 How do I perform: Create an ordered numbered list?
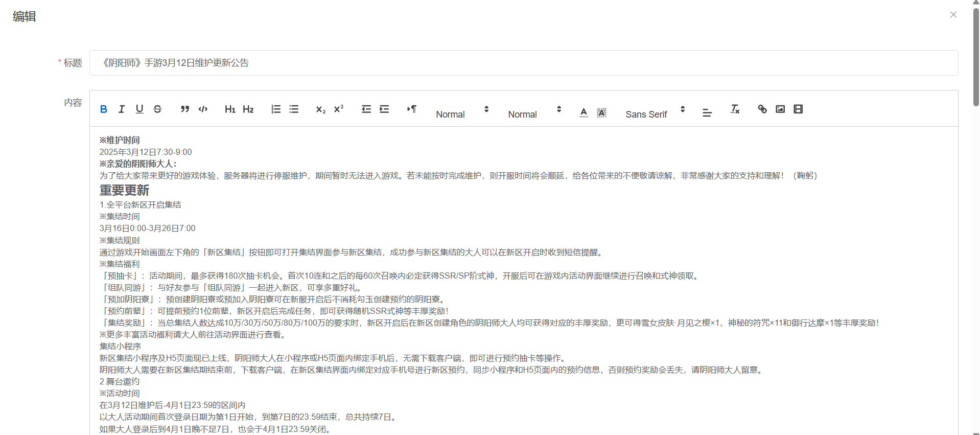coord(276,109)
